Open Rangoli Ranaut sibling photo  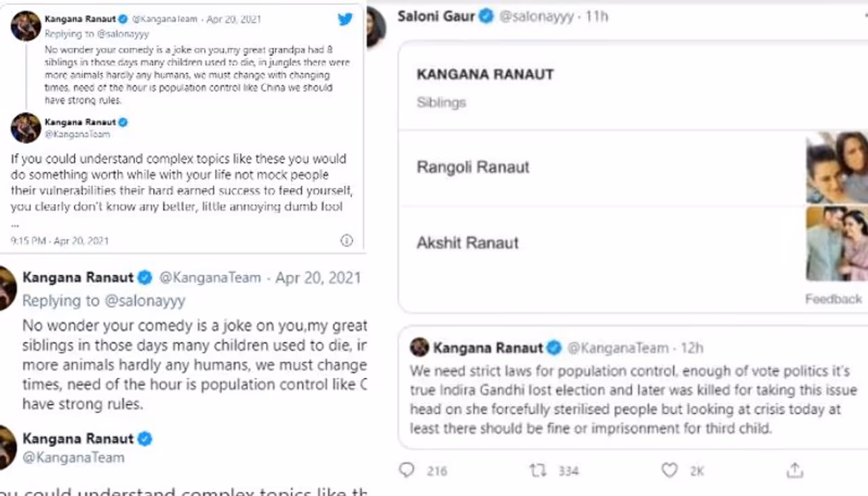point(837,168)
